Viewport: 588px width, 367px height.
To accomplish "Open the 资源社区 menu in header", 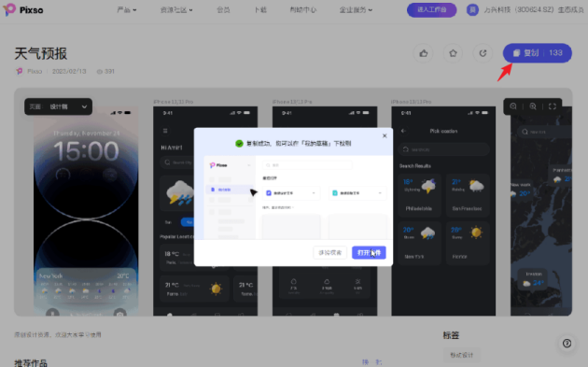I will pyautogui.click(x=176, y=10).
